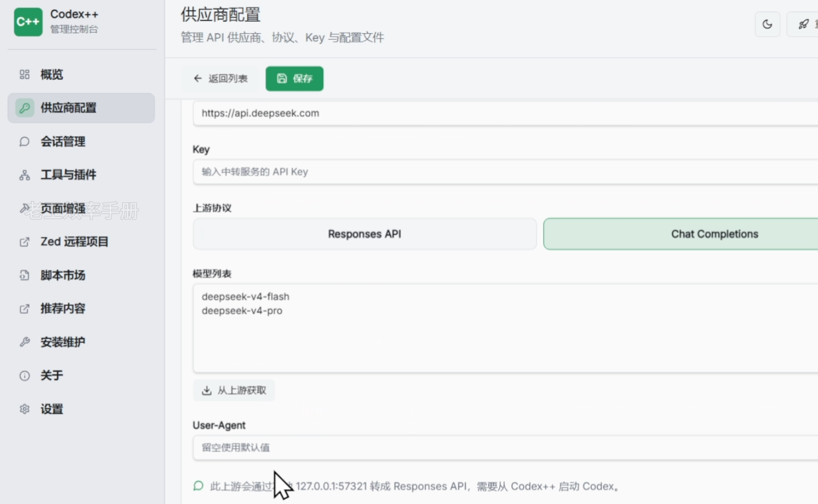Click the 概览 grid icon
Viewport: 818px width, 504px height.
[24, 75]
